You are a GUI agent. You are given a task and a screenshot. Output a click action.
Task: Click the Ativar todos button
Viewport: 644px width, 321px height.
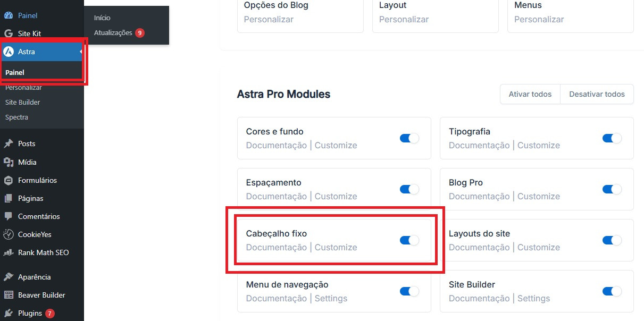(530, 94)
